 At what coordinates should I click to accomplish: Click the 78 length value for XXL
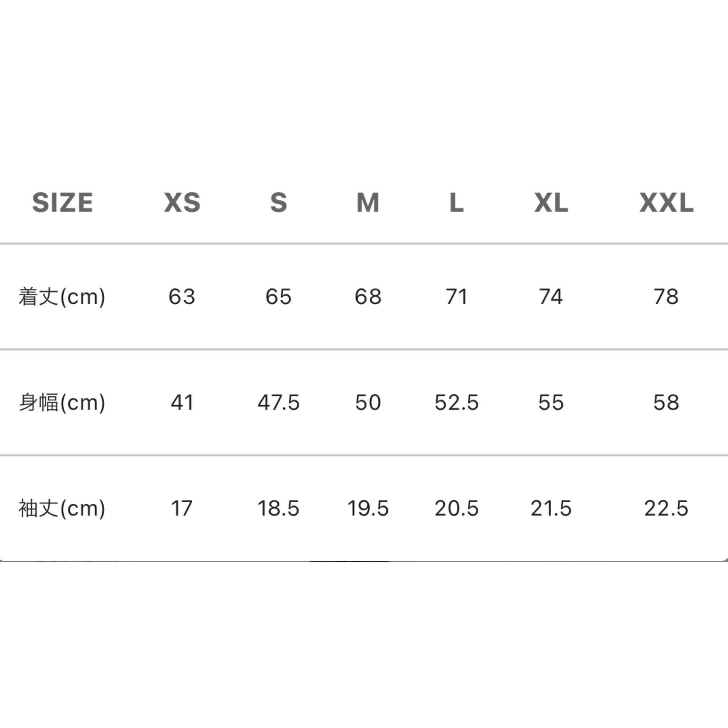[666, 296]
